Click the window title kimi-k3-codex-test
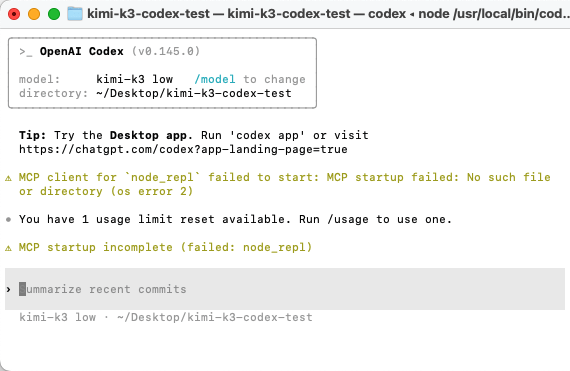 pos(148,14)
